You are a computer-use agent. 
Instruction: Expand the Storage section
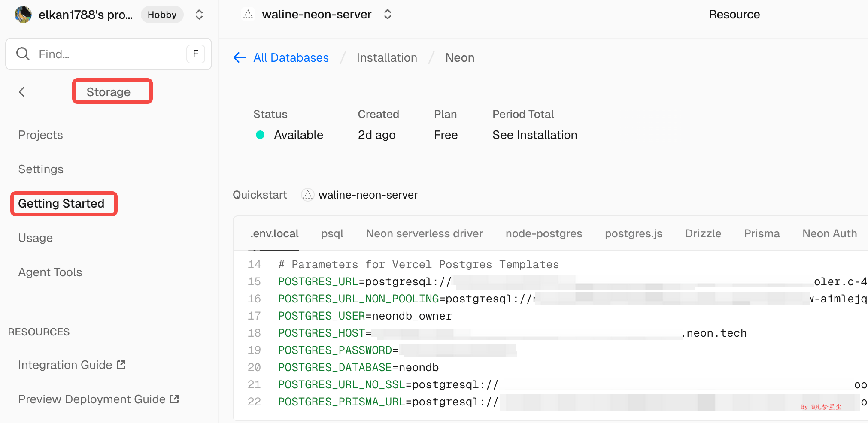[108, 91]
